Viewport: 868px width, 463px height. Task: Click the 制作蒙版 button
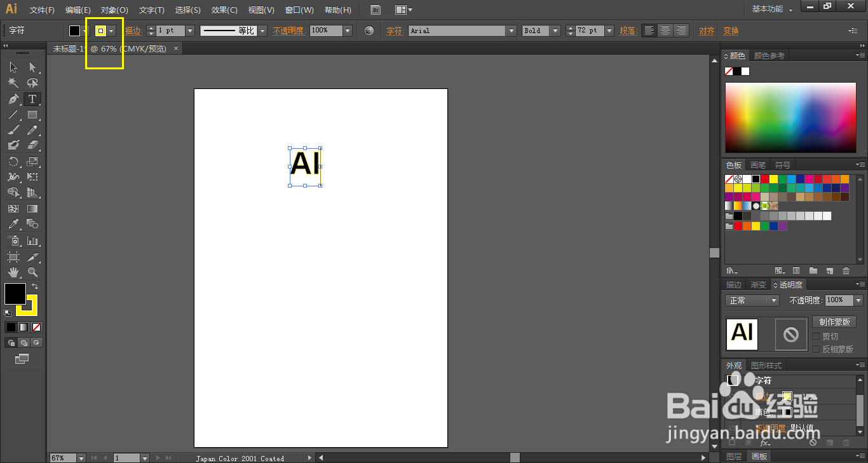click(x=834, y=322)
